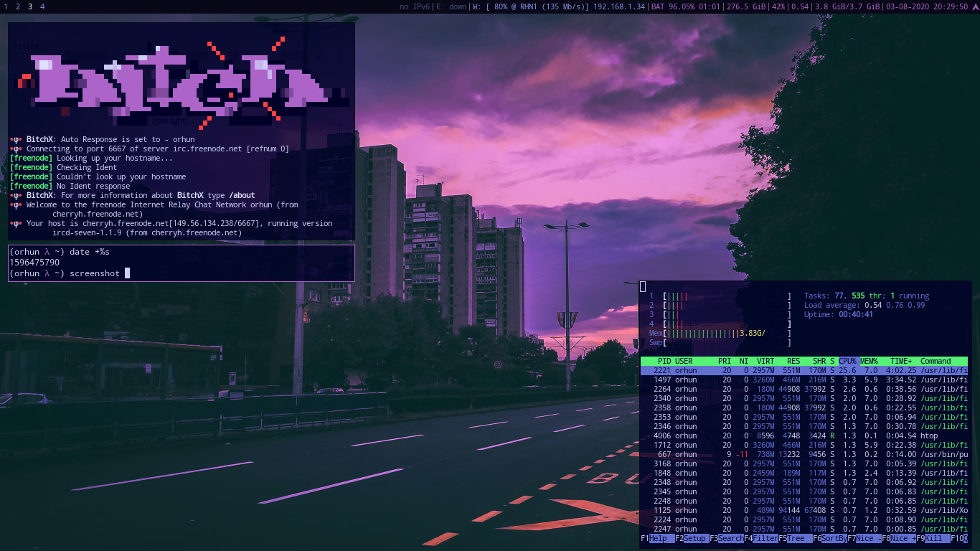
Task: Click F8 Nice + in htop footer
Action: pyautogui.click(x=898, y=538)
